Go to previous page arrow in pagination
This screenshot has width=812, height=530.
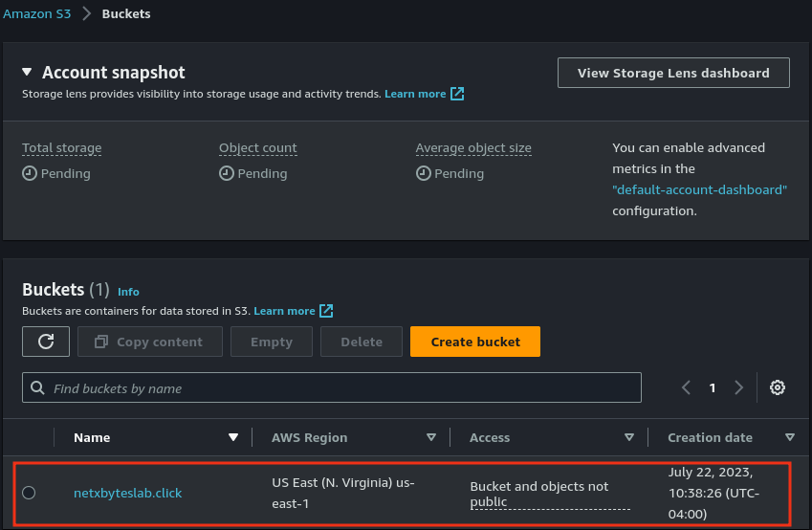686,387
